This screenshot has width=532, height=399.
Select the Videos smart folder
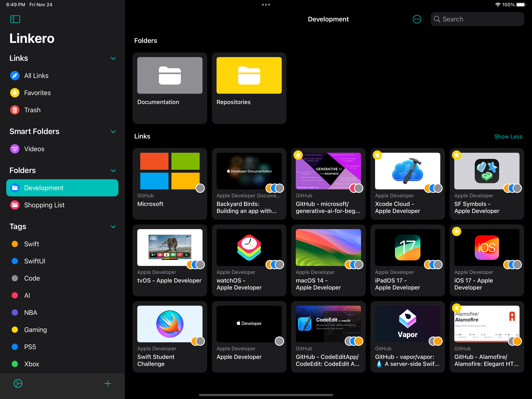[x=34, y=149]
